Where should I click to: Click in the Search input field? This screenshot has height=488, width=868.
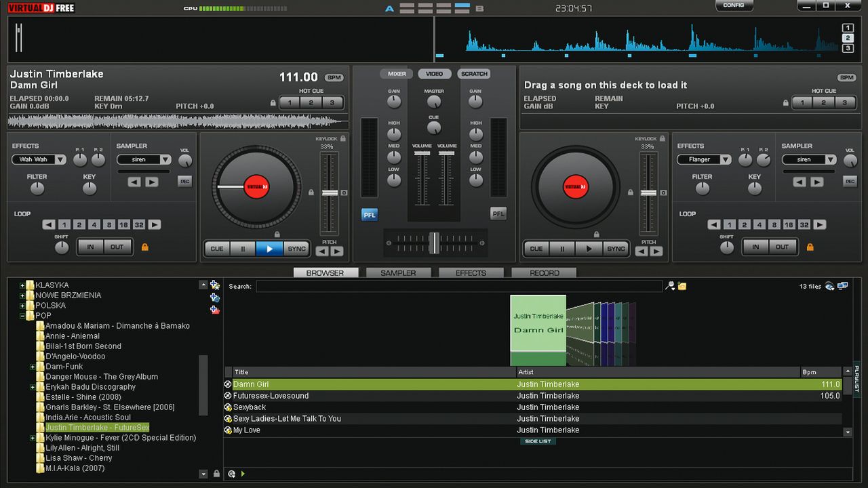coord(459,286)
